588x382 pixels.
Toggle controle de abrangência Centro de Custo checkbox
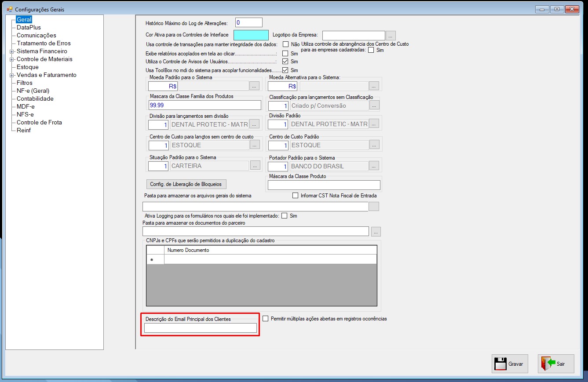(x=371, y=50)
